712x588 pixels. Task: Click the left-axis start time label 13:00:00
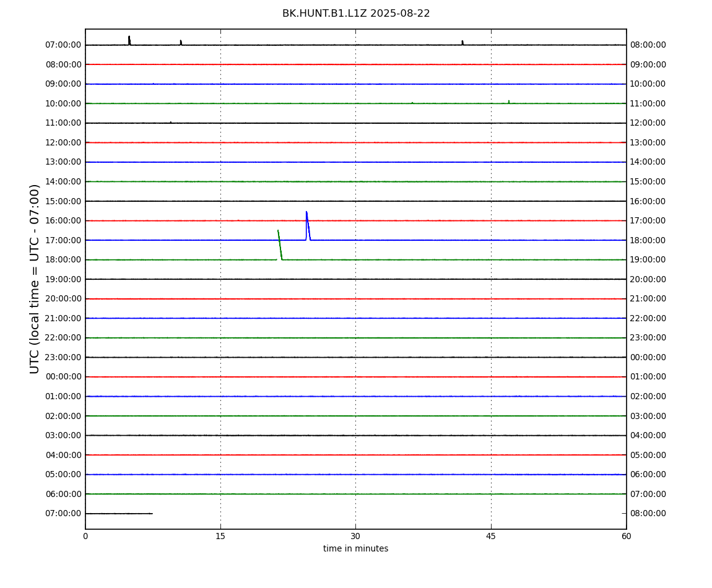[x=63, y=162]
